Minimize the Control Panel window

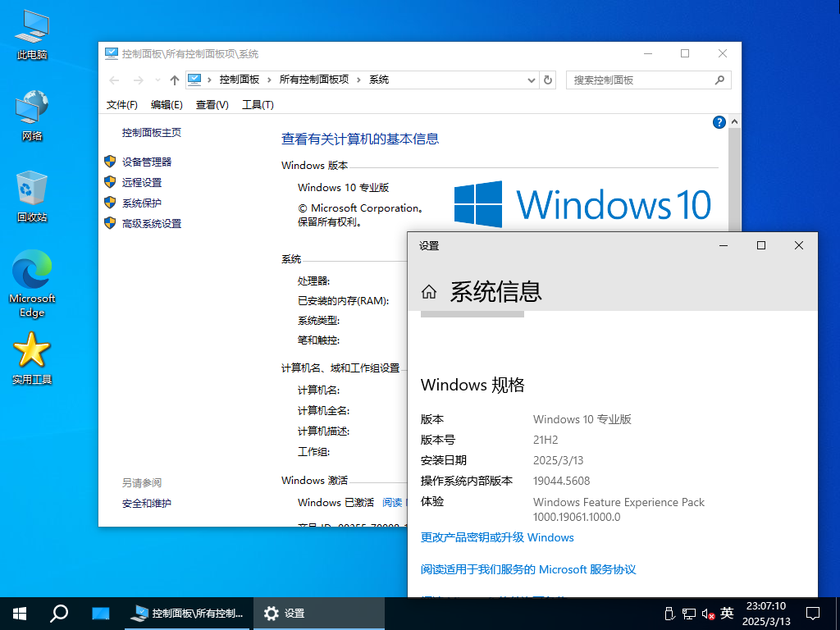pos(648,53)
